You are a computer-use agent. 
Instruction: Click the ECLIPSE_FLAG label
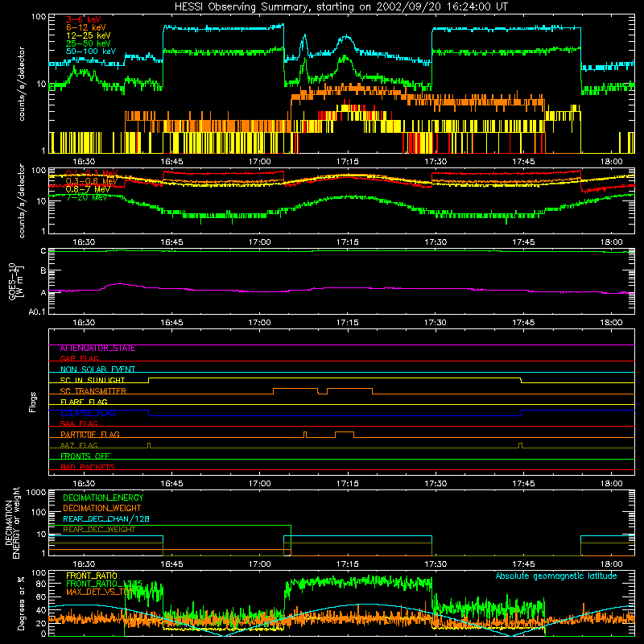click(x=88, y=413)
